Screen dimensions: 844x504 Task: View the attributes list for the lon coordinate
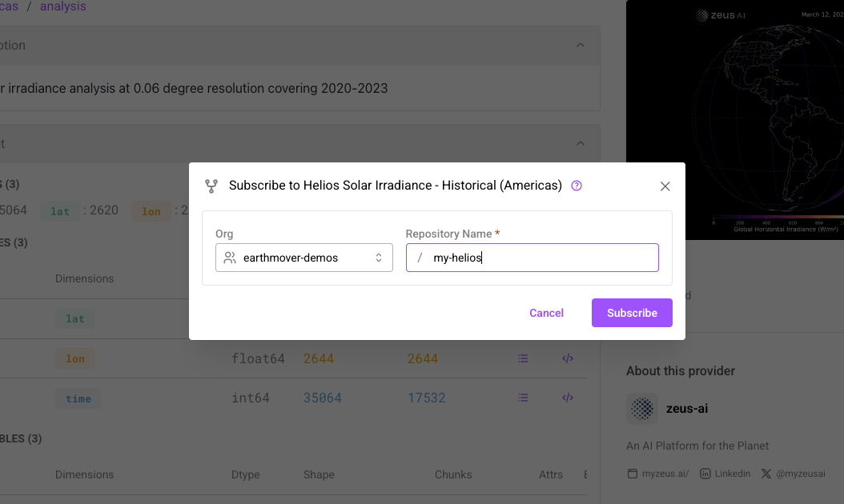click(x=523, y=358)
